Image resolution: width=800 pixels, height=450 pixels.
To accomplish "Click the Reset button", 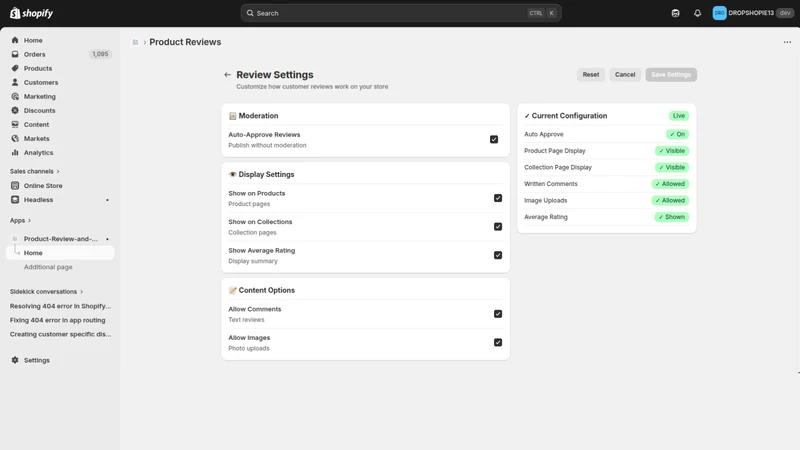I will tap(591, 74).
